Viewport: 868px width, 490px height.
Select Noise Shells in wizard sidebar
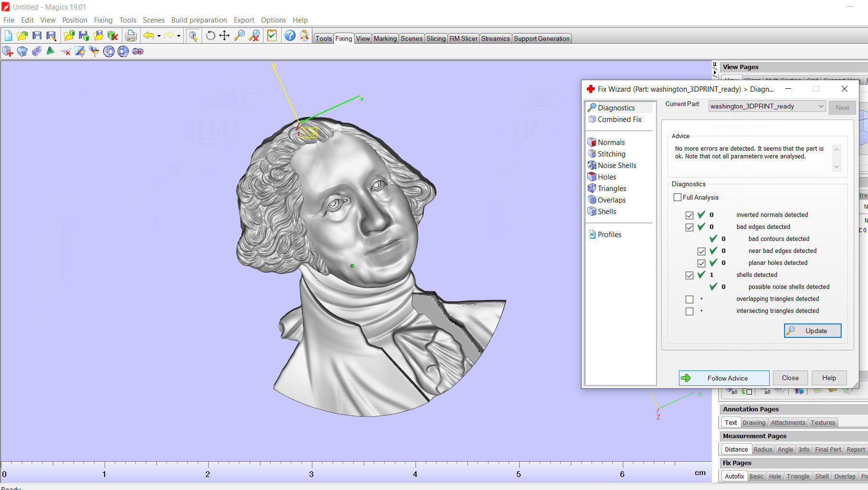(x=612, y=166)
